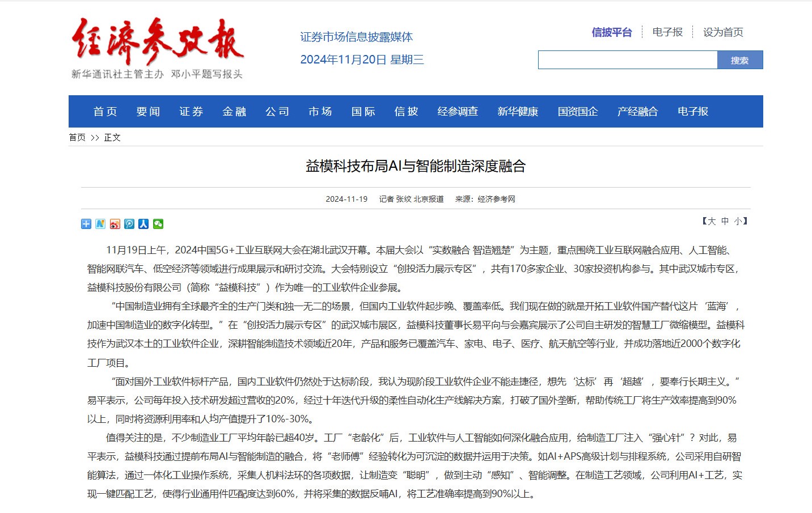Click 正文 in the breadcrumb
This screenshot has width=812, height=513.
(x=112, y=137)
